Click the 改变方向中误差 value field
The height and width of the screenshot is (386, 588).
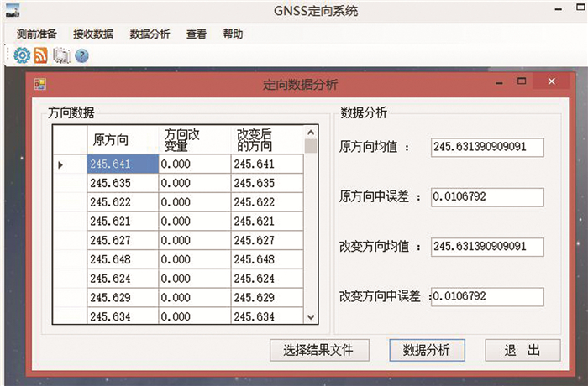coord(487,297)
